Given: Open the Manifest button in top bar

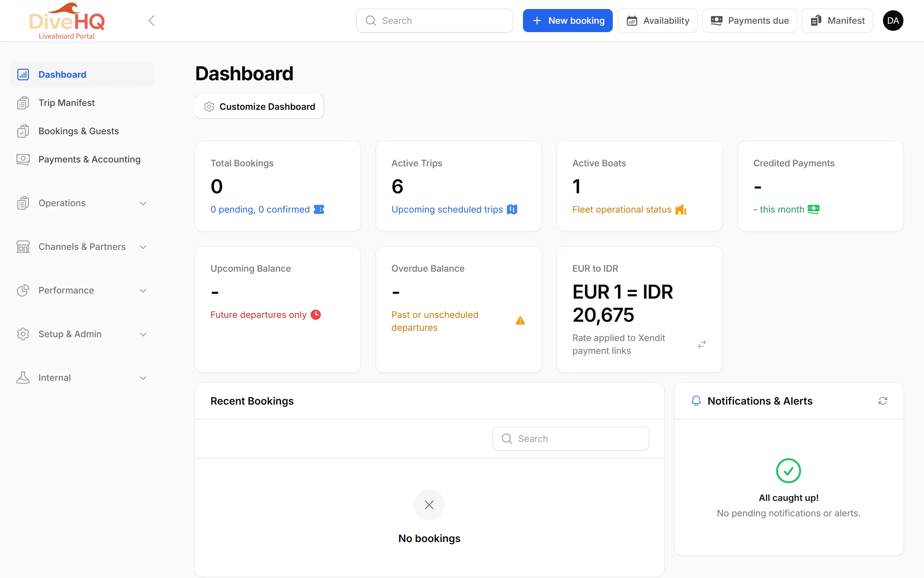Looking at the screenshot, I should (x=837, y=21).
